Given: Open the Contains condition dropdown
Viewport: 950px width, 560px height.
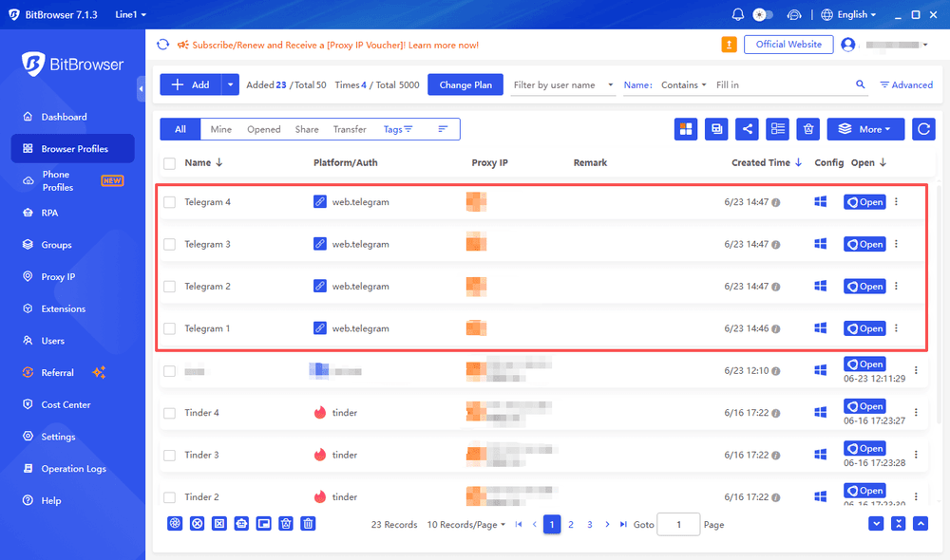Looking at the screenshot, I should (683, 84).
